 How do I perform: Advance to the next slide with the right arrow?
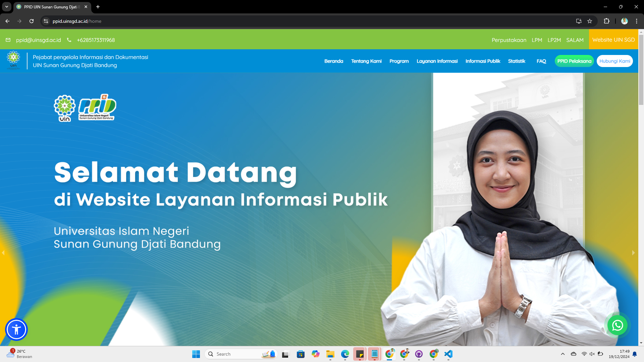click(633, 253)
